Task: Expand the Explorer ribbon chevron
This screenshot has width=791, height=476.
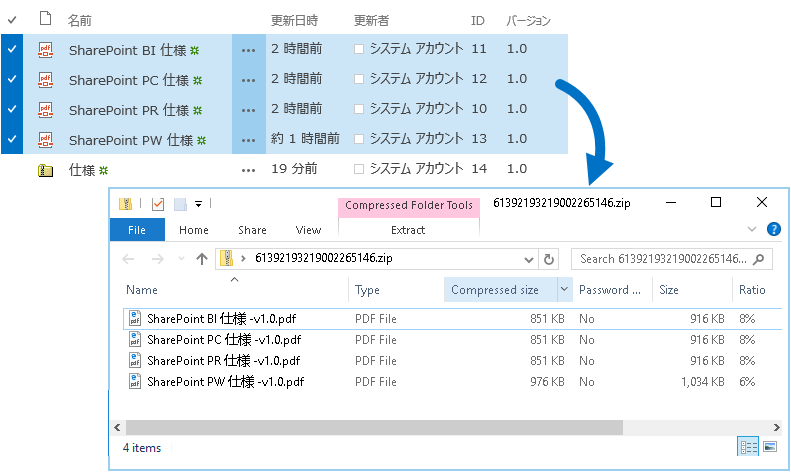Action: point(752,229)
